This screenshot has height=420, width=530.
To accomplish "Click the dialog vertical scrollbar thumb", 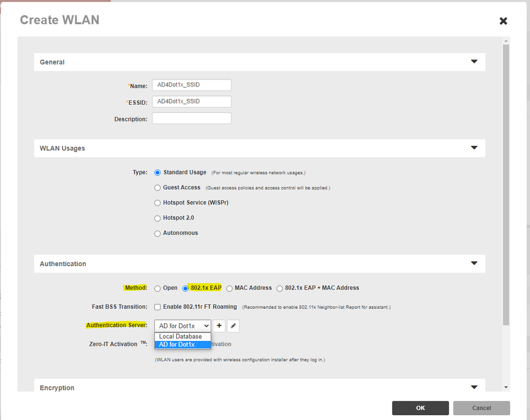I will (506, 185).
